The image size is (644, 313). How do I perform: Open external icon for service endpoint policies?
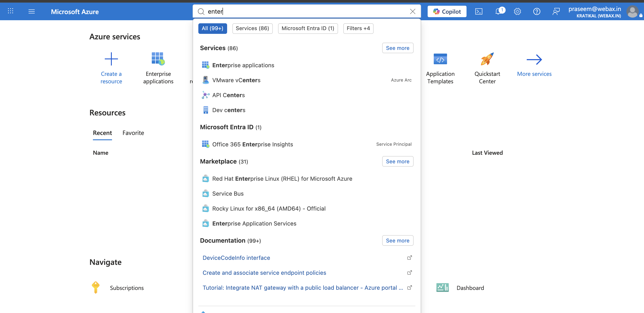click(409, 273)
